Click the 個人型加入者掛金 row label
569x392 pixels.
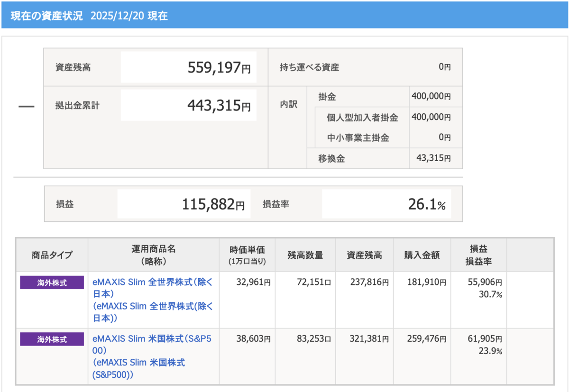click(x=362, y=118)
